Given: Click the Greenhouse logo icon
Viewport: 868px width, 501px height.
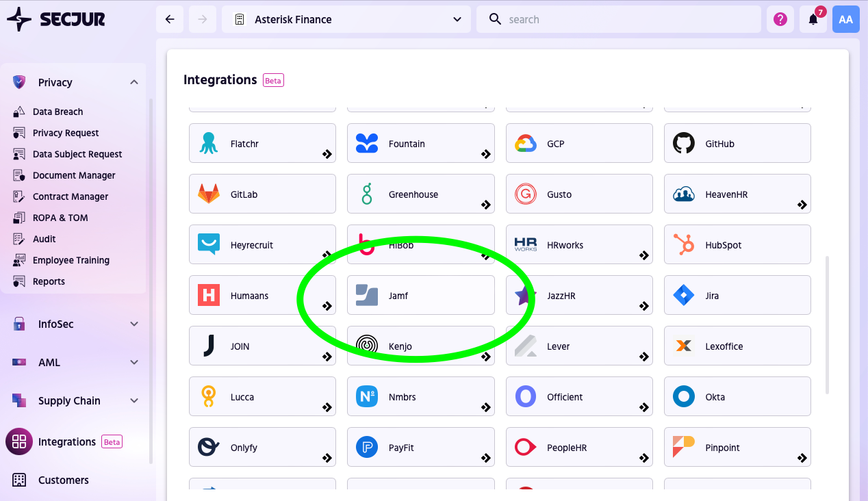Looking at the screenshot, I should [x=367, y=194].
